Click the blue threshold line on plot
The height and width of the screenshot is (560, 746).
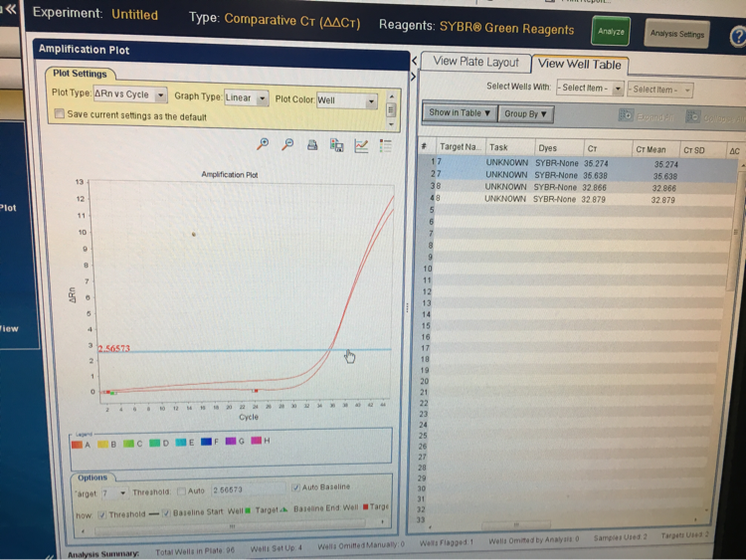(x=245, y=351)
